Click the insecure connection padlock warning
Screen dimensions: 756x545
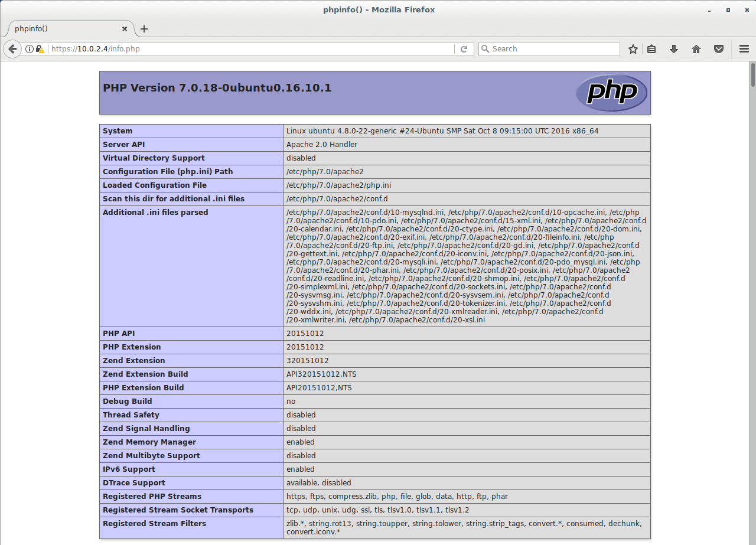[x=40, y=49]
